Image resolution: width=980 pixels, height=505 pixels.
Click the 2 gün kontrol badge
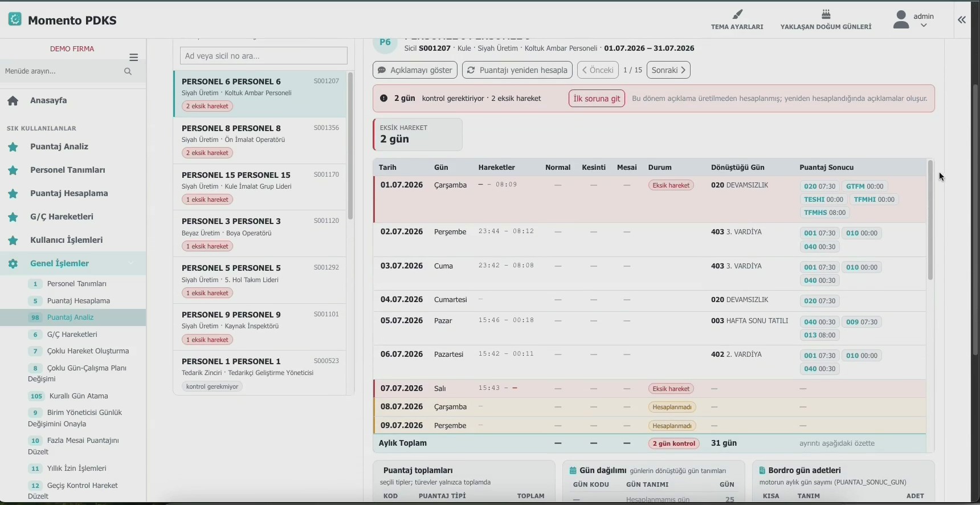point(674,443)
